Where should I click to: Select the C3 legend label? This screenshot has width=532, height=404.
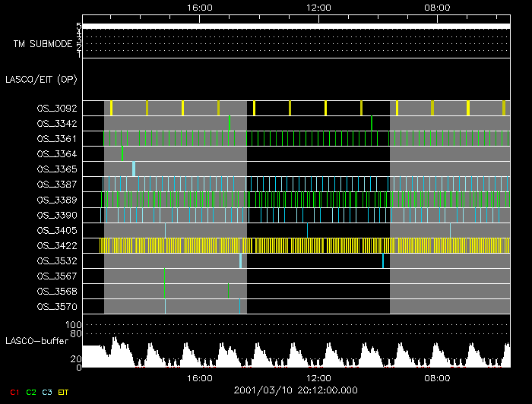[49, 392]
